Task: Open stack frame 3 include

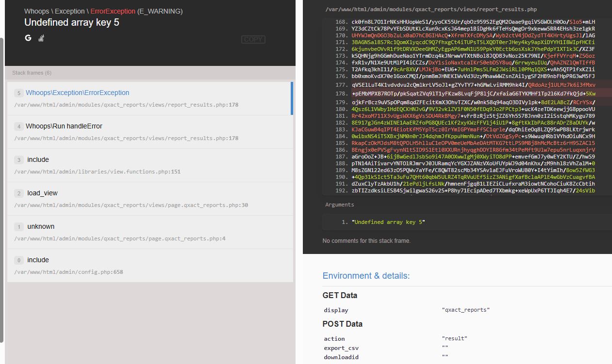Action: 150,165
